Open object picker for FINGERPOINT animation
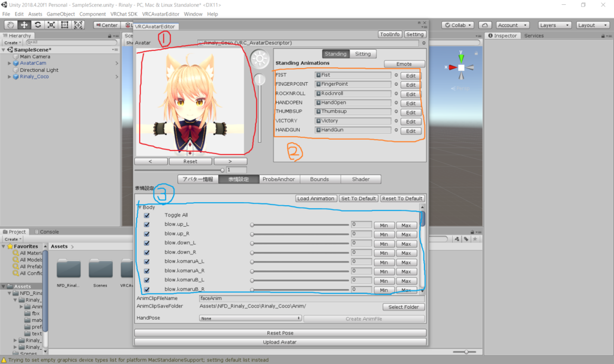Screen dimensions: 614x364 click(396, 84)
